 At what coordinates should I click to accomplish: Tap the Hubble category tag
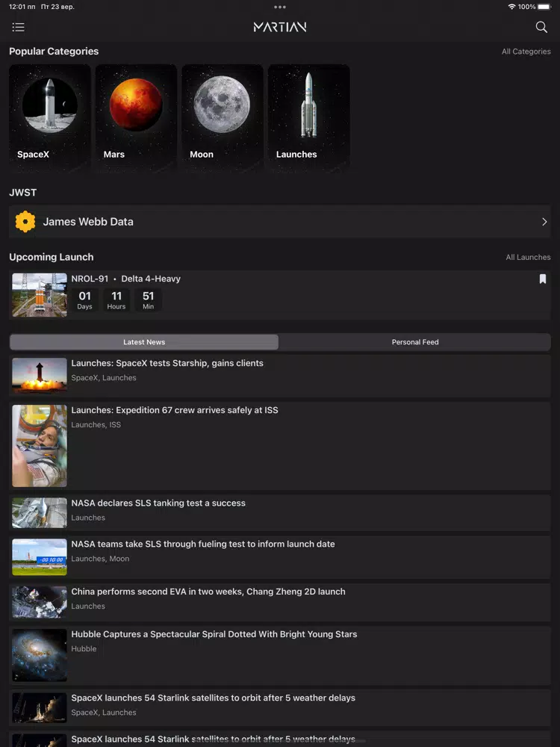84,649
